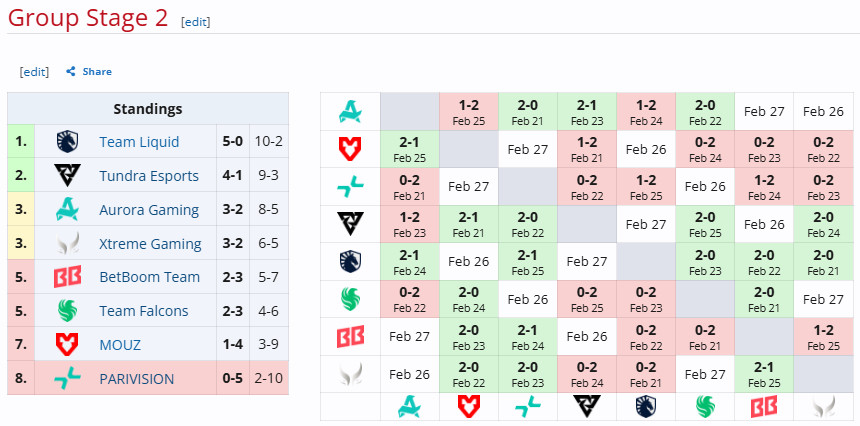860x426 pixels.
Task: Open the MOUZ team link
Action: point(120,345)
